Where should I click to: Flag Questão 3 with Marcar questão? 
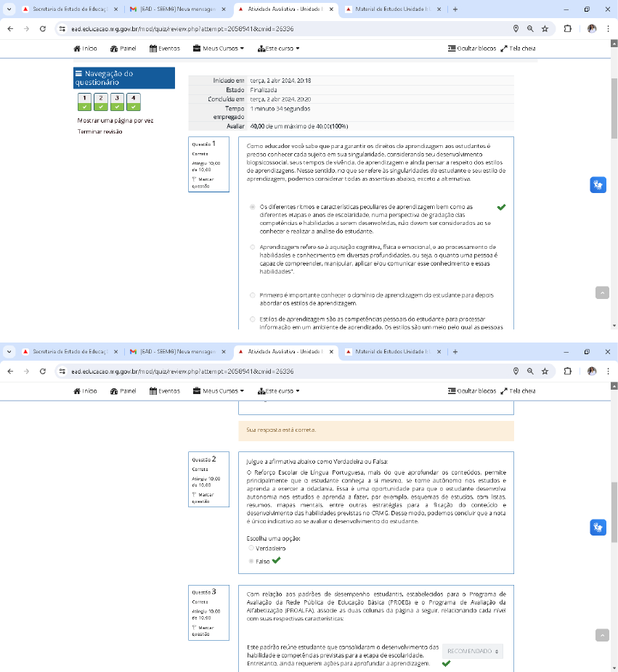pos(203,631)
